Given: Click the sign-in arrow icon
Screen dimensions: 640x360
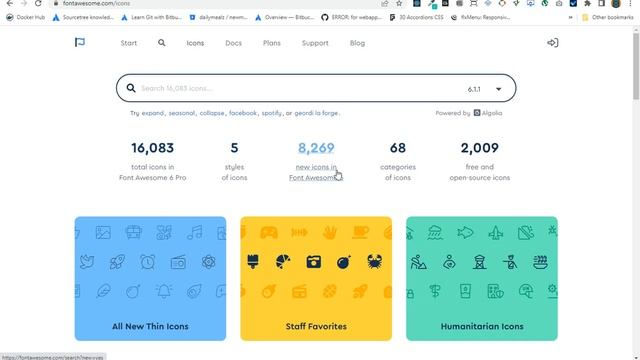Looking at the screenshot, I should (553, 43).
